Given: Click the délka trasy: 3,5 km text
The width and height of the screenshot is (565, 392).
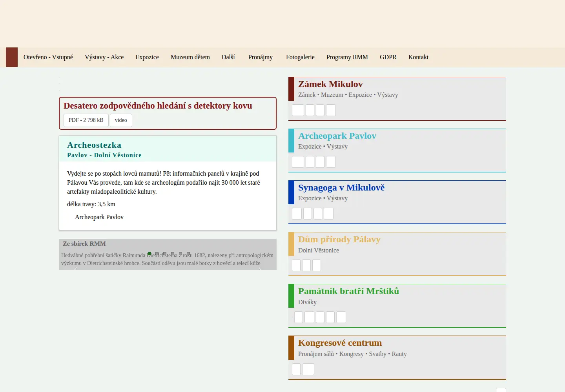Looking at the screenshot, I should point(91,204).
